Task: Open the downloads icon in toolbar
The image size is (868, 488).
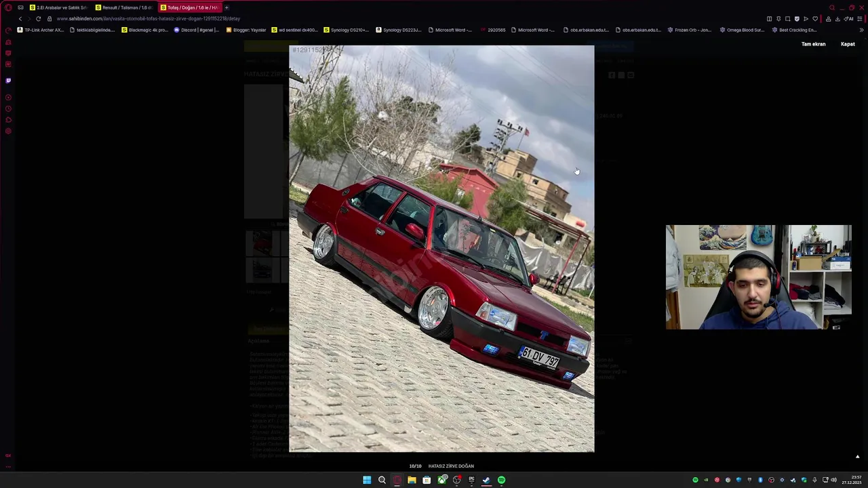Action: 837,18
